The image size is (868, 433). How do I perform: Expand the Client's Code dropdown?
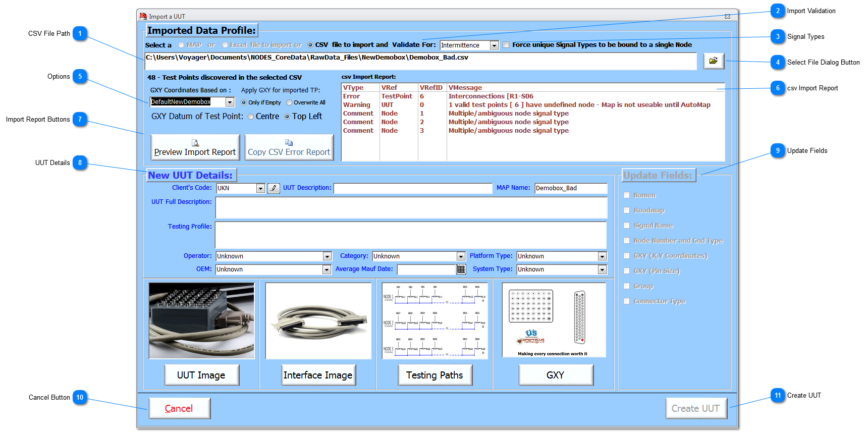tap(260, 188)
